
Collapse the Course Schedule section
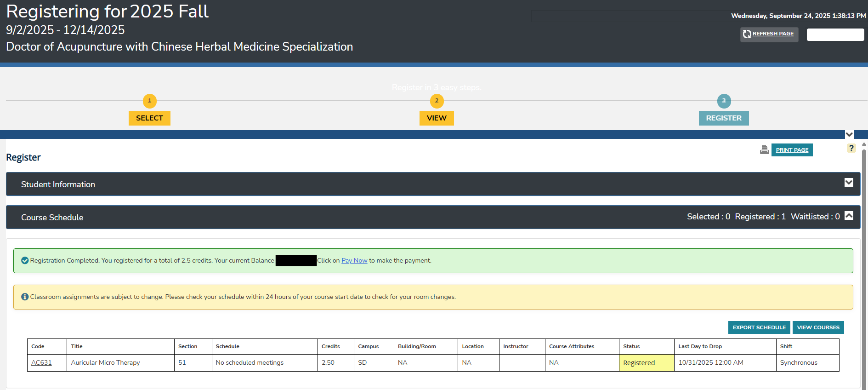point(849,216)
